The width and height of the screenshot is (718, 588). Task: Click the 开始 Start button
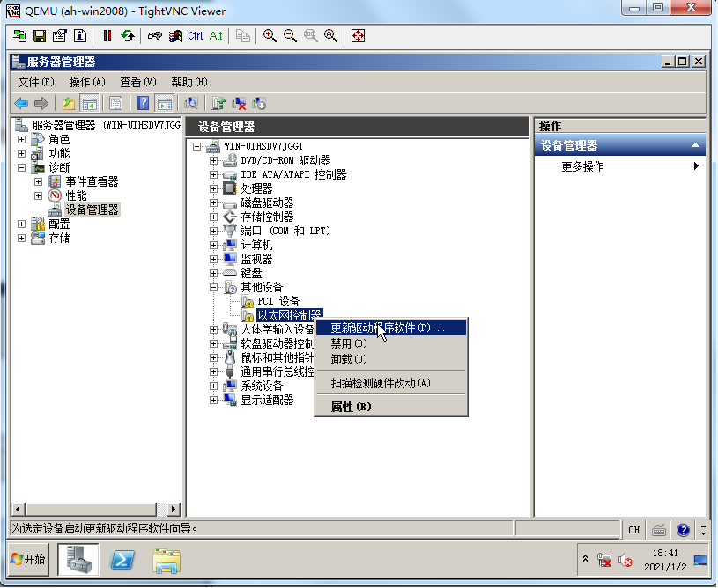click(x=28, y=560)
